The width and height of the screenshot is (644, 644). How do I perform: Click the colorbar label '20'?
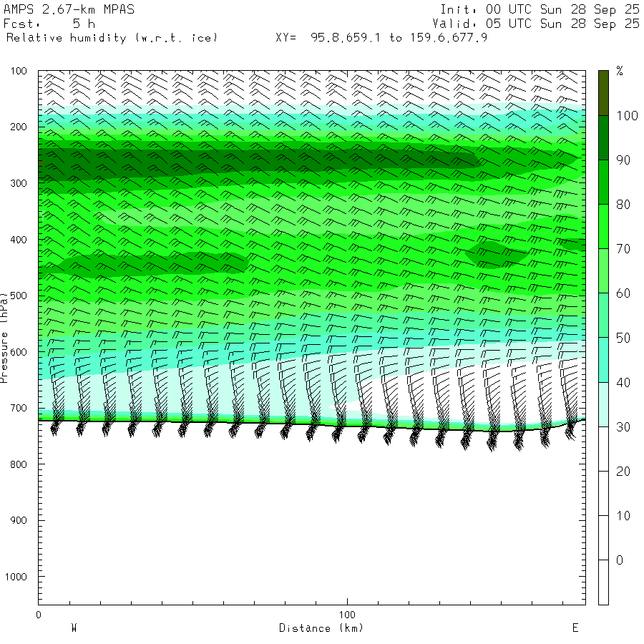623,472
